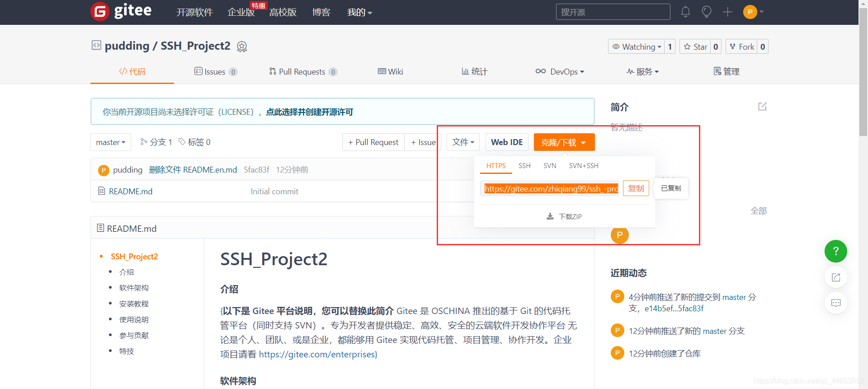Click the green help question mark button
This screenshot has width=868, height=389.
[836, 251]
